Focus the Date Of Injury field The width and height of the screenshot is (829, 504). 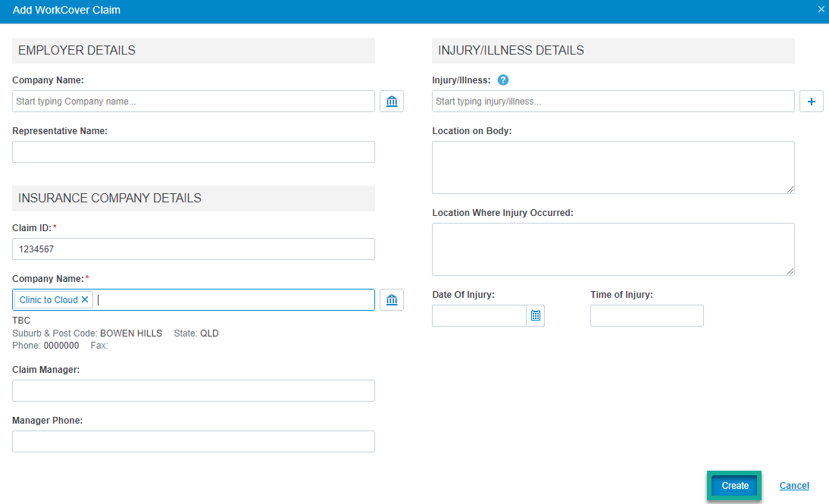tap(479, 316)
